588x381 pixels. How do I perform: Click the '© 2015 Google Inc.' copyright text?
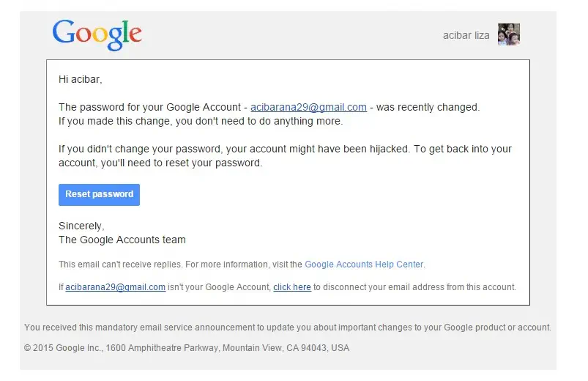click(64, 348)
